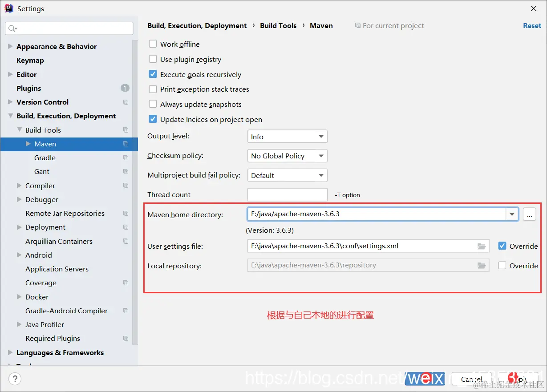
Task: Collapse Build, Execution, Deployment section
Action: [10, 116]
